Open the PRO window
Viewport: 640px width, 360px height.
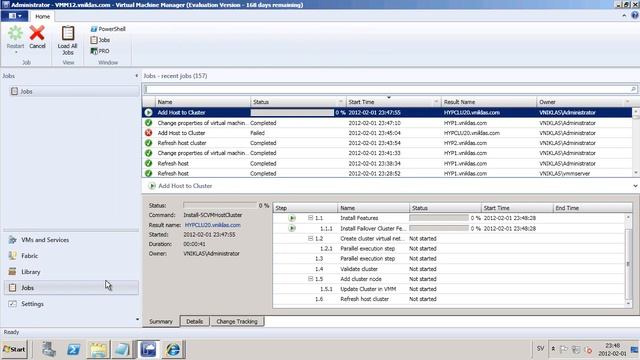(100, 51)
